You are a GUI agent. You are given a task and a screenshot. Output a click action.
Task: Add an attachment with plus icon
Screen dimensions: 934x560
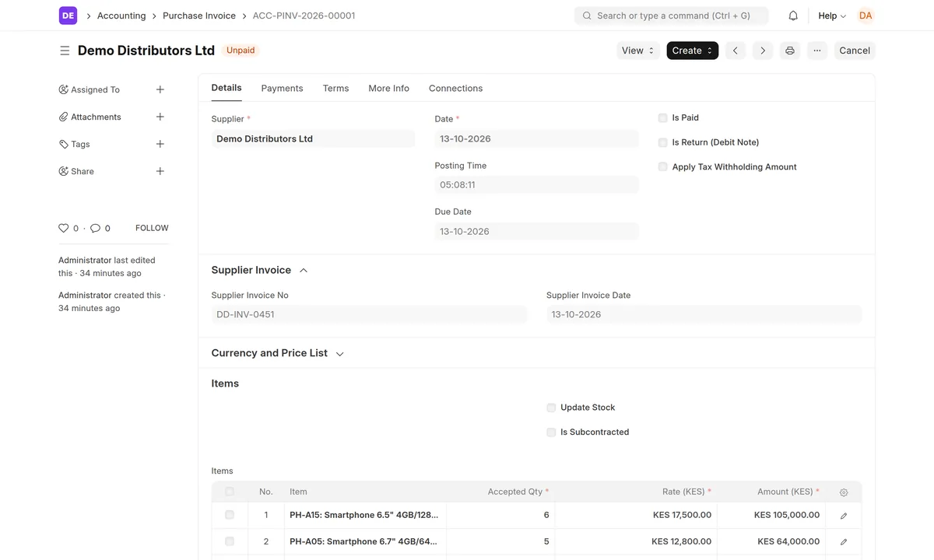coord(160,117)
